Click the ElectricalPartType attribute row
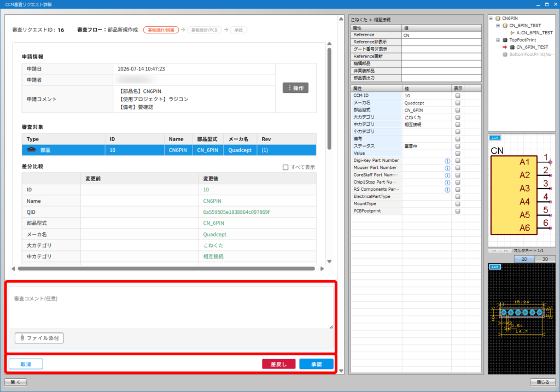The width and height of the screenshot is (560, 392). click(416, 197)
